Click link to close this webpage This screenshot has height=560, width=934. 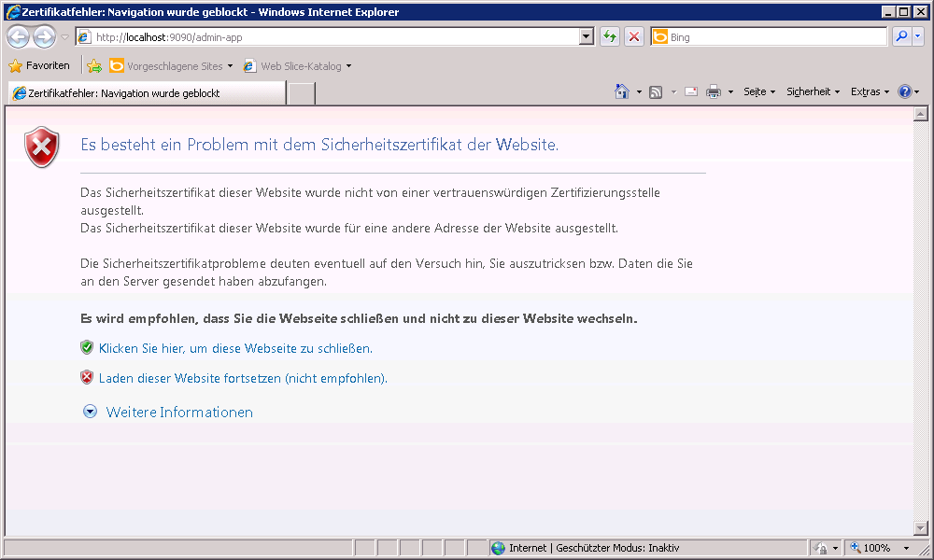click(234, 348)
